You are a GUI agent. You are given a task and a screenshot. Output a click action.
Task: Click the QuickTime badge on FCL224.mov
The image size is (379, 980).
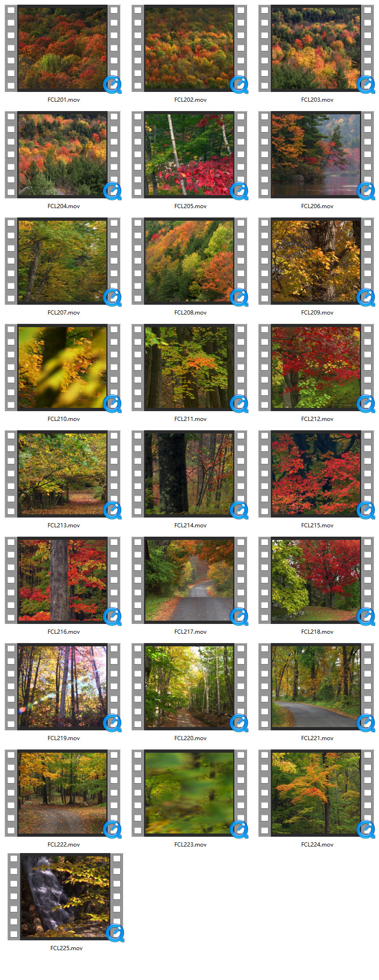[366, 829]
